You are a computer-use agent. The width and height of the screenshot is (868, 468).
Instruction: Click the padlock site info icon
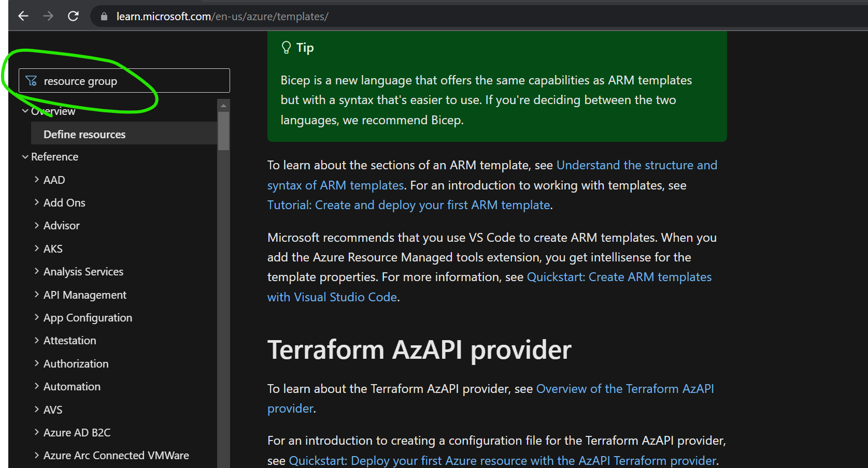click(x=104, y=17)
